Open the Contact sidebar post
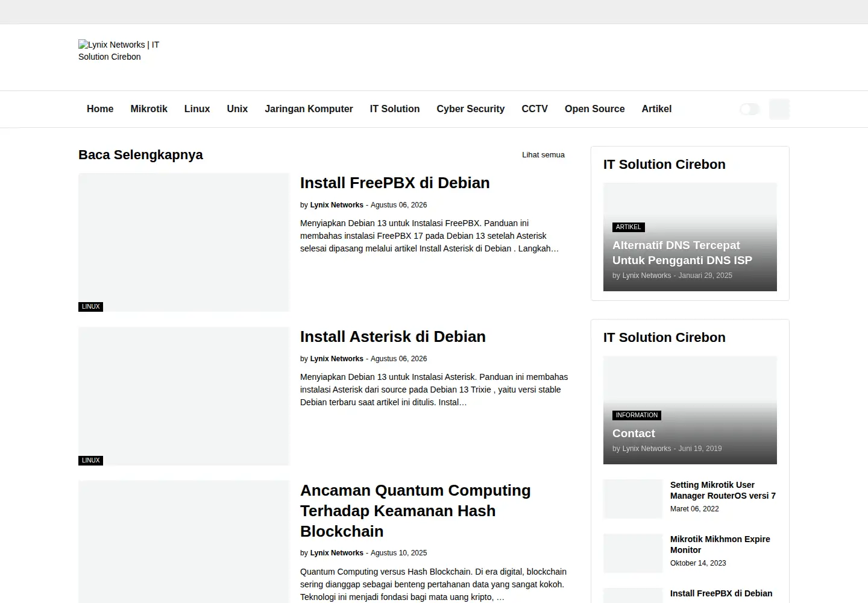Screen dimensions: 868x603 634,434
